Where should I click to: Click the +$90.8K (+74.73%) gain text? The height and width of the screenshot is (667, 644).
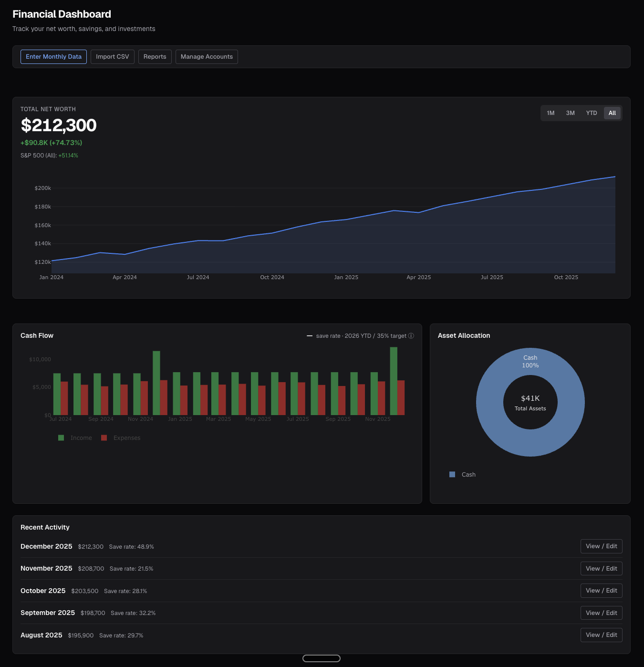click(52, 143)
